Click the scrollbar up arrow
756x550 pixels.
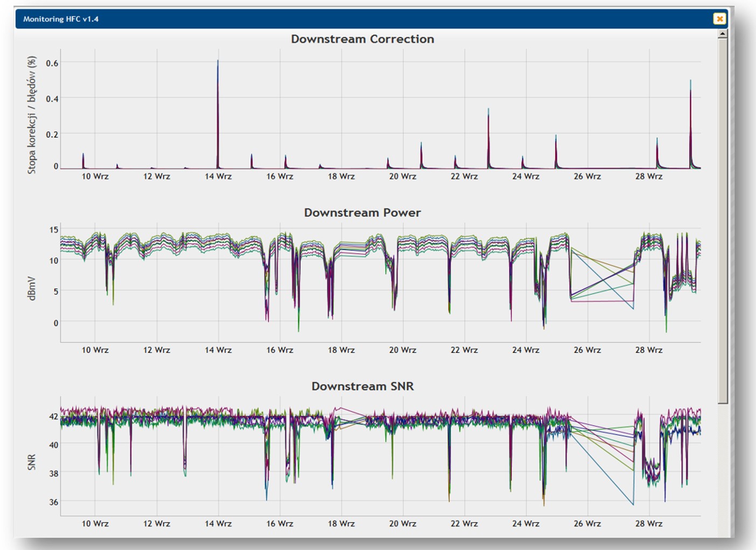tap(723, 34)
